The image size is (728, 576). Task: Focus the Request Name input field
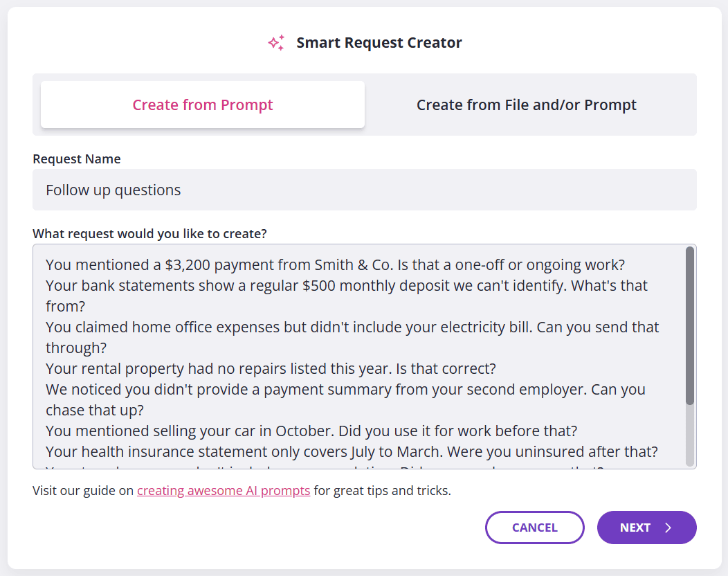[x=364, y=190]
